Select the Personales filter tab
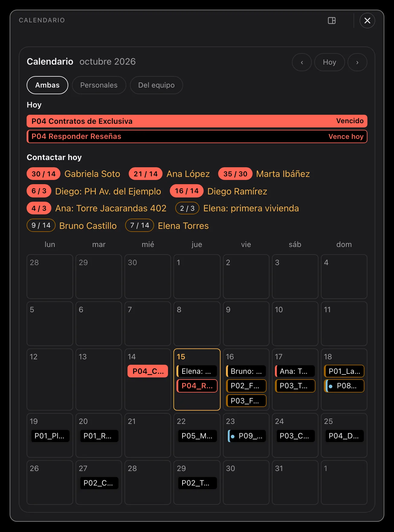The width and height of the screenshot is (394, 532). tap(99, 85)
